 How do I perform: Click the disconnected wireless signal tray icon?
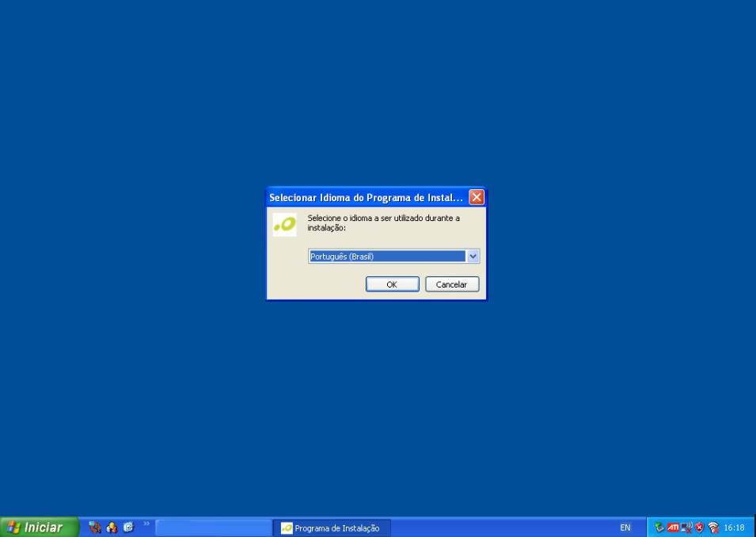(713, 527)
